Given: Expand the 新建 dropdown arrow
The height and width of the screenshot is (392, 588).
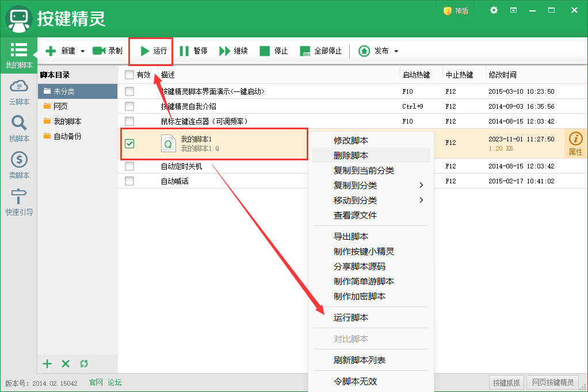Looking at the screenshot, I should [x=82, y=51].
